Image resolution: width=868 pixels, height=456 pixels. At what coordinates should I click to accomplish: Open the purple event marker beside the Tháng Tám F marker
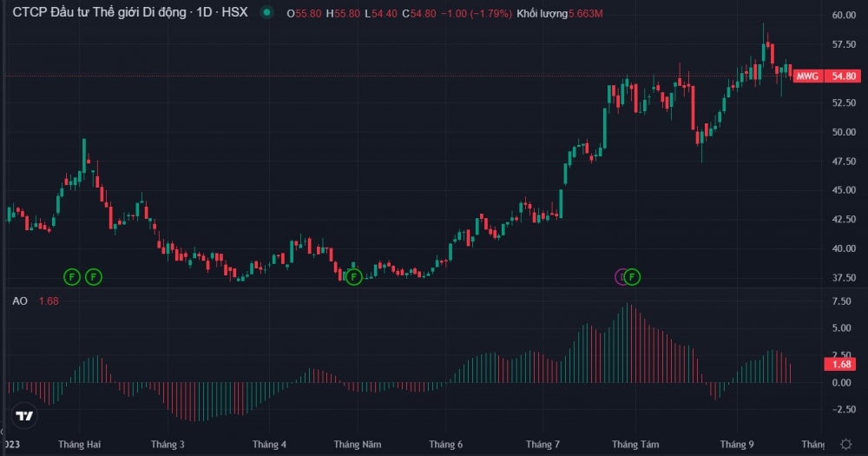620,276
